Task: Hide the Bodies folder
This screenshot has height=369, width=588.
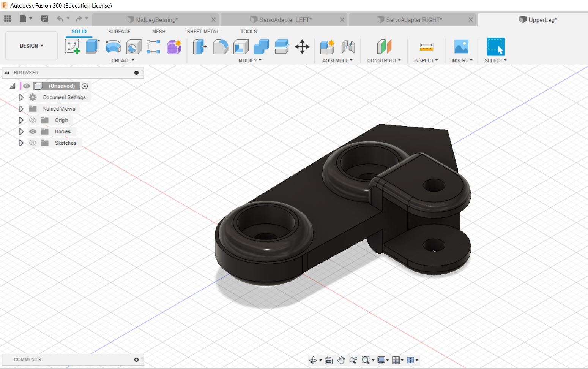Action: (x=33, y=131)
